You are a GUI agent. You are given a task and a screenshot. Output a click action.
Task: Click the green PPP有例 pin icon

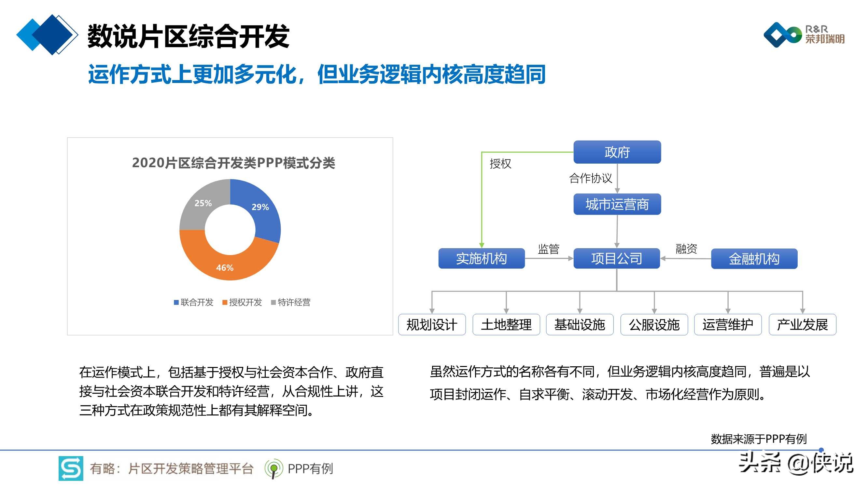coord(273,468)
